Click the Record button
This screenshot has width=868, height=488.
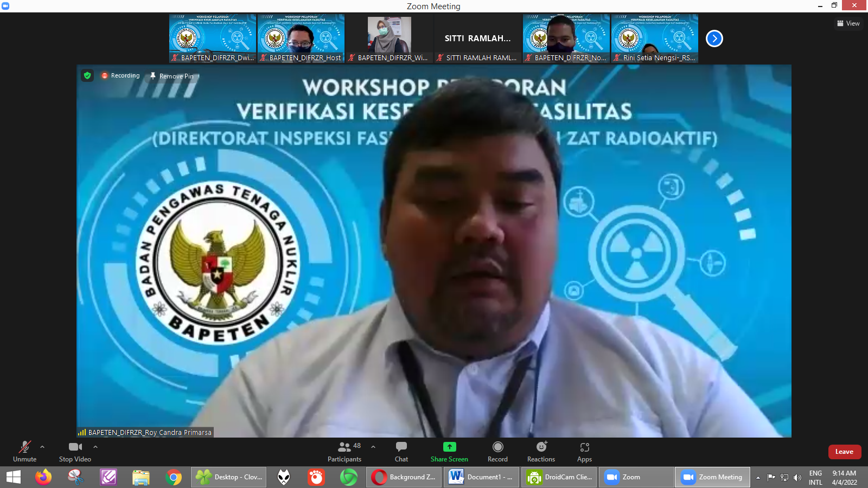point(497,452)
